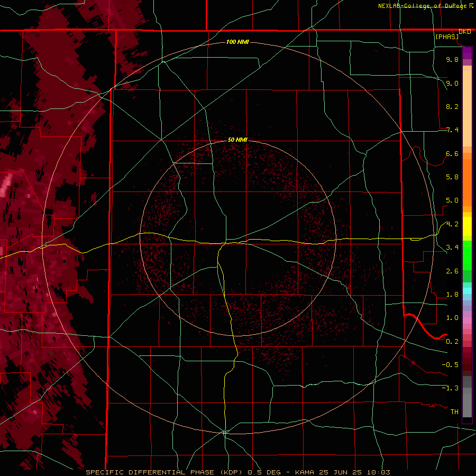The image size is (476, 476).
Task: Click the 8.2 legend value
Action: click(452, 106)
